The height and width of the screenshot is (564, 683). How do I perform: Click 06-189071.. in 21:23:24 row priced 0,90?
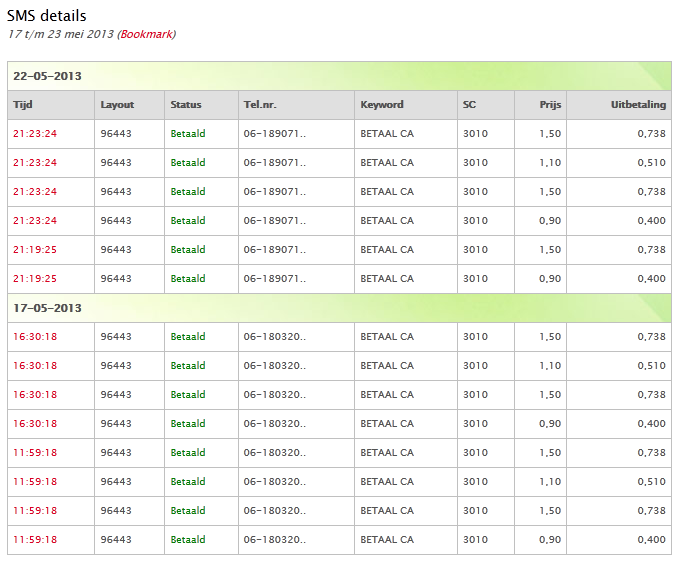click(275, 220)
